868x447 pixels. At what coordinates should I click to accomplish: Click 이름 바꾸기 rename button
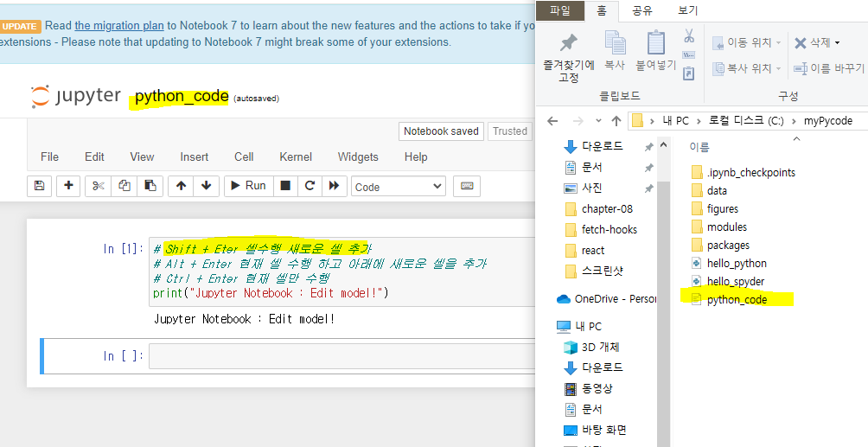(x=829, y=68)
